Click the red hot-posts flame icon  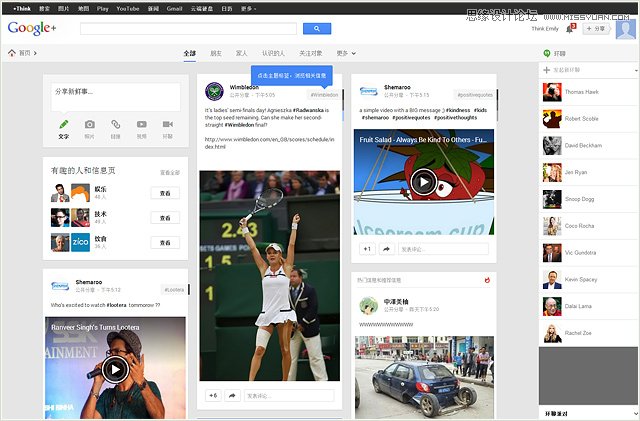[x=487, y=280]
